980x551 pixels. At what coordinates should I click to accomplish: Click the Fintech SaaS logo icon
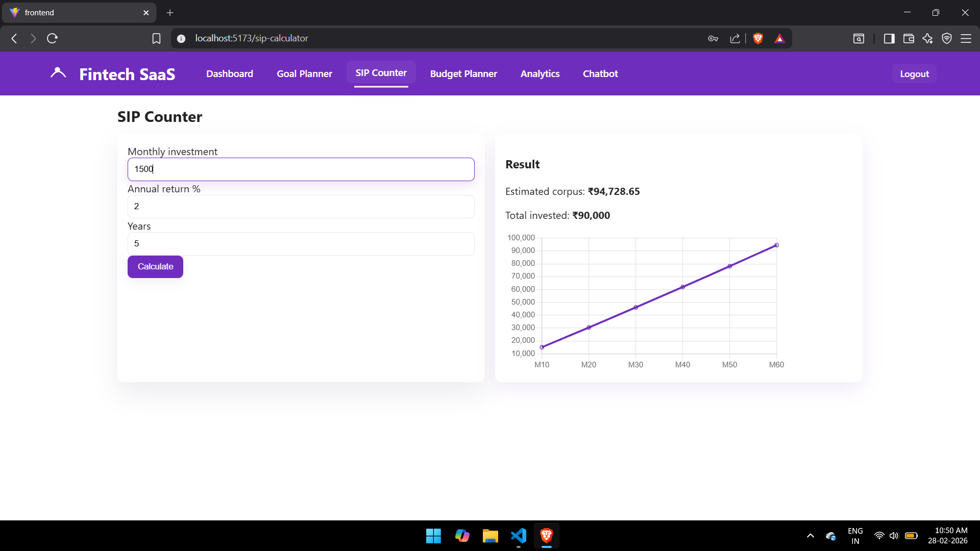pyautogui.click(x=58, y=73)
